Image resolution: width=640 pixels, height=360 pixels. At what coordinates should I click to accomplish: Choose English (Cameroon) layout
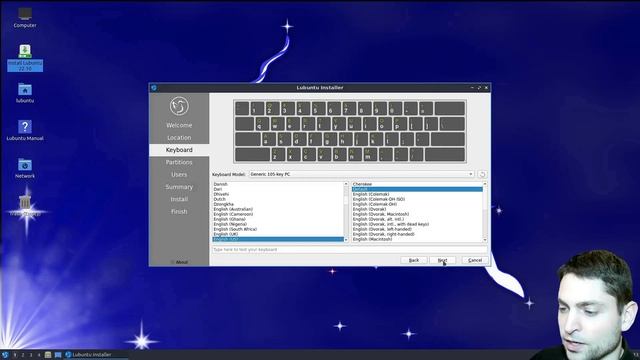(x=233, y=214)
